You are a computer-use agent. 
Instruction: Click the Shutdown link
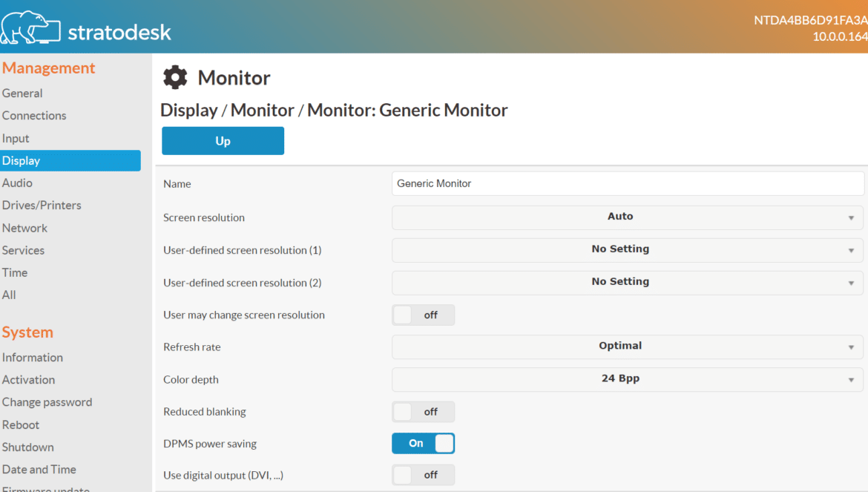[27, 447]
